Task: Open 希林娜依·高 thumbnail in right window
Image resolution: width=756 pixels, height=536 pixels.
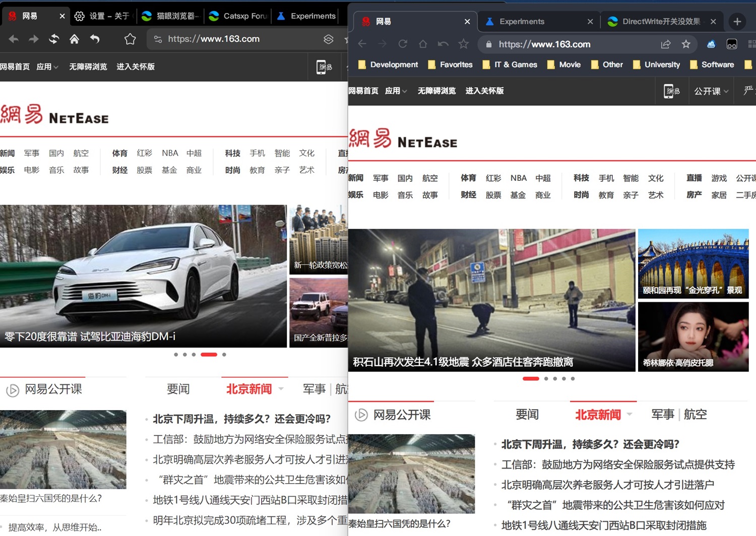Action: click(x=693, y=337)
